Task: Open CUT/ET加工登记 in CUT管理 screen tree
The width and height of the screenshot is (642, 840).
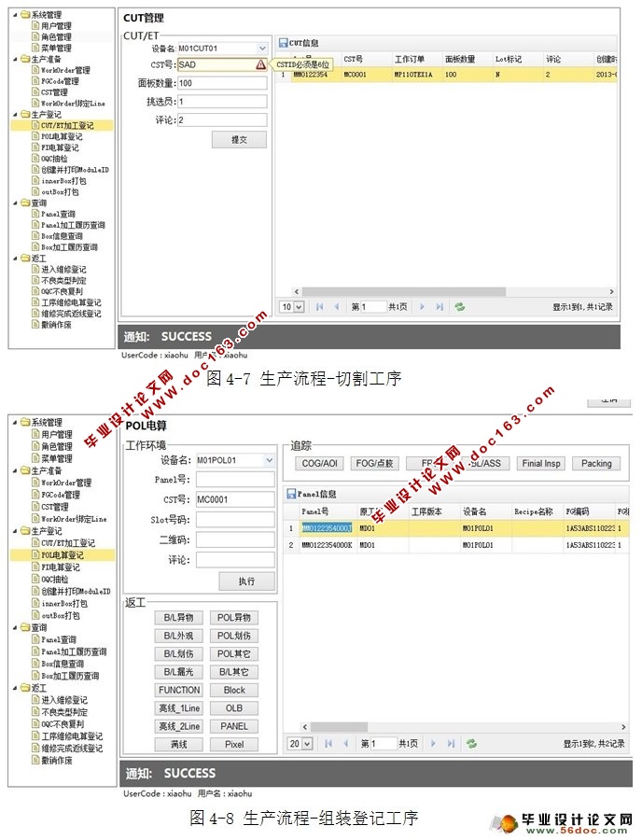Action: tap(67, 126)
